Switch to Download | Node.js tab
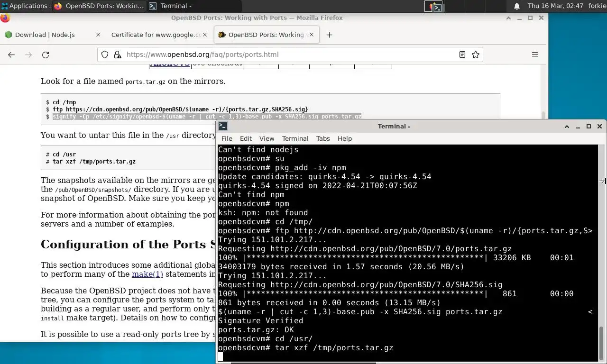The width and height of the screenshot is (607, 364). 52,35
